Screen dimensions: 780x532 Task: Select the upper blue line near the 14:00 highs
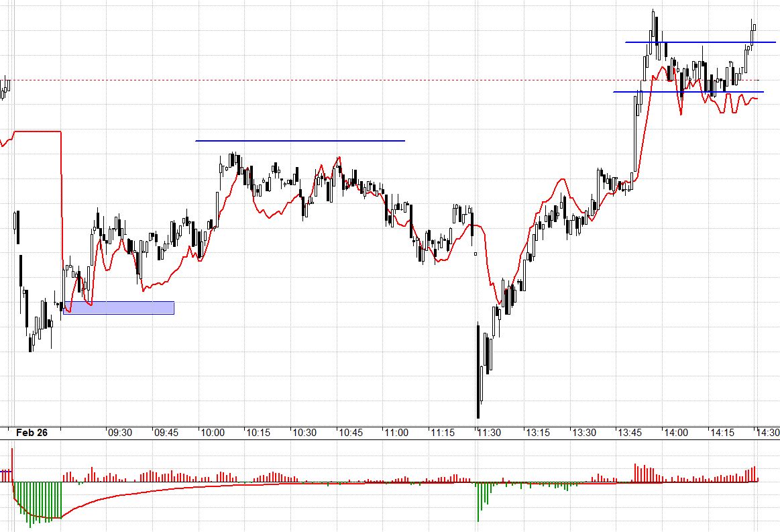pos(700,42)
